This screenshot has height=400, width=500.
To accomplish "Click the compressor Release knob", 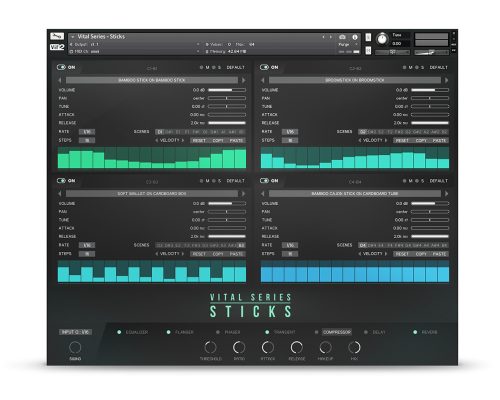I will (297, 347).
